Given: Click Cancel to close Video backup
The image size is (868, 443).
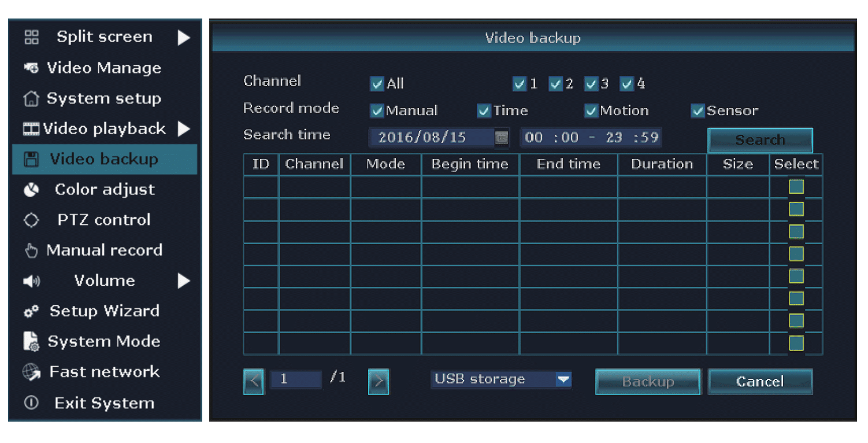Looking at the screenshot, I should [760, 381].
